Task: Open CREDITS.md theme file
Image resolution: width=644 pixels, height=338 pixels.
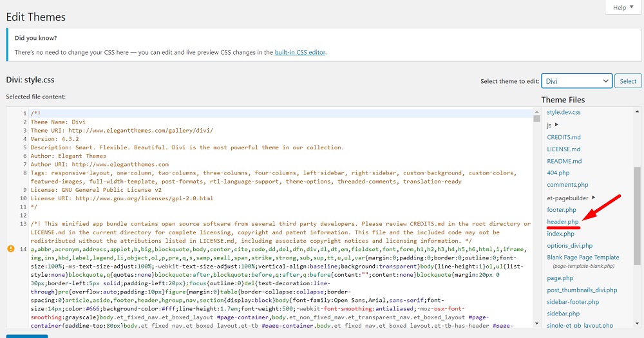Action: tap(563, 137)
